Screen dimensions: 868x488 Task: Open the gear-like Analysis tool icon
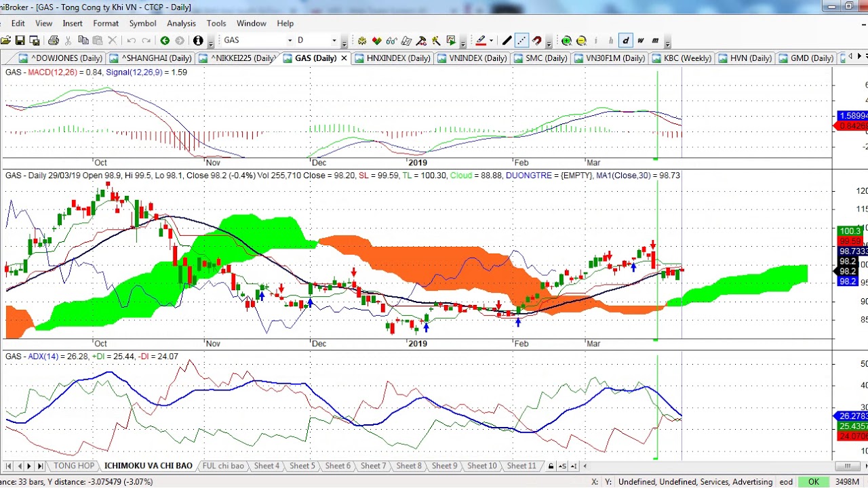(363, 41)
